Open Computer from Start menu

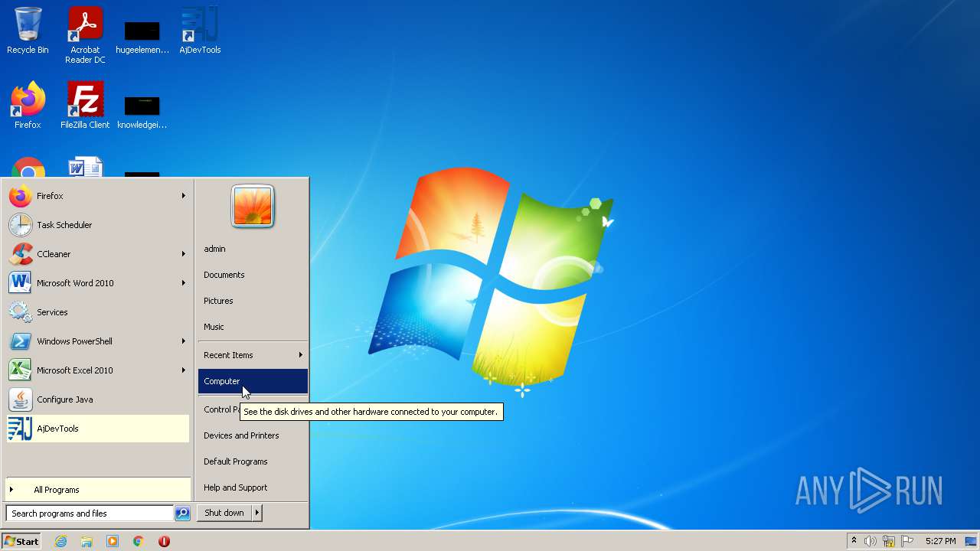tap(253, 381)
